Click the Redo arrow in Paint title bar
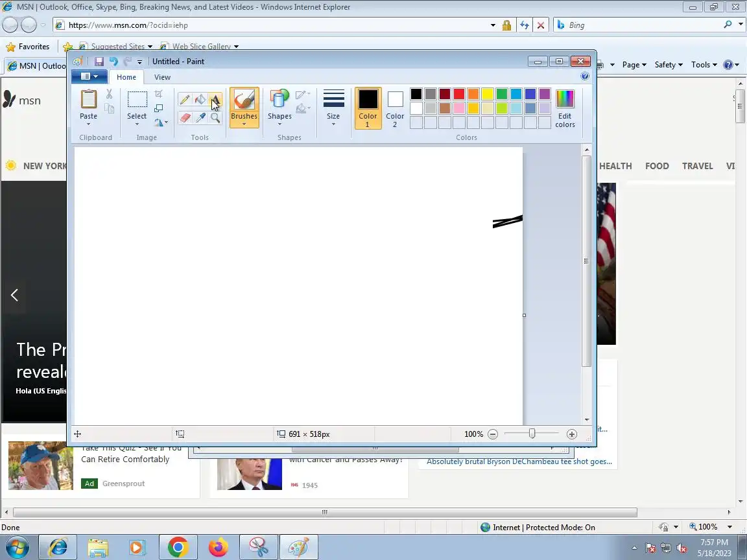Viewport: 747px width, 560px height. [127, 62]
